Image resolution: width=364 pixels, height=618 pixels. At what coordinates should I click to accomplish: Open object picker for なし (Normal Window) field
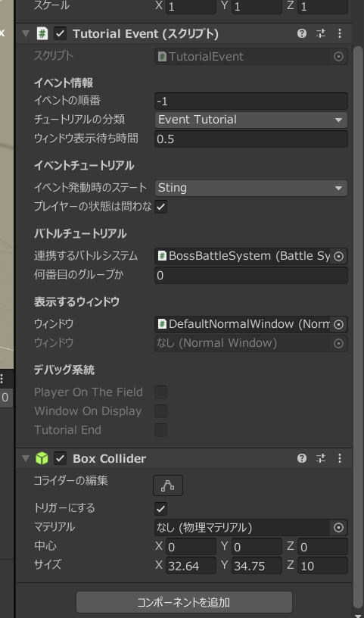338,344
